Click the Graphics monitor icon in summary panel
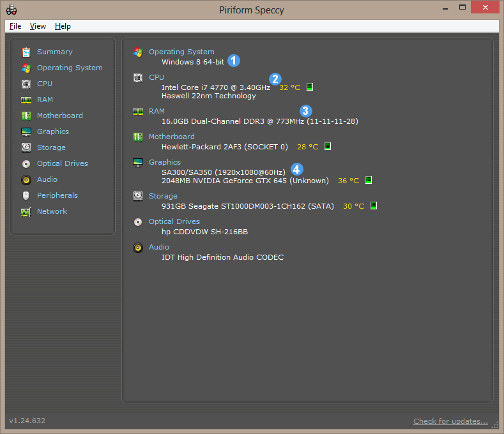Image resolution: width=504 pixels, height=434 pixels. click(x=138, y=163)
